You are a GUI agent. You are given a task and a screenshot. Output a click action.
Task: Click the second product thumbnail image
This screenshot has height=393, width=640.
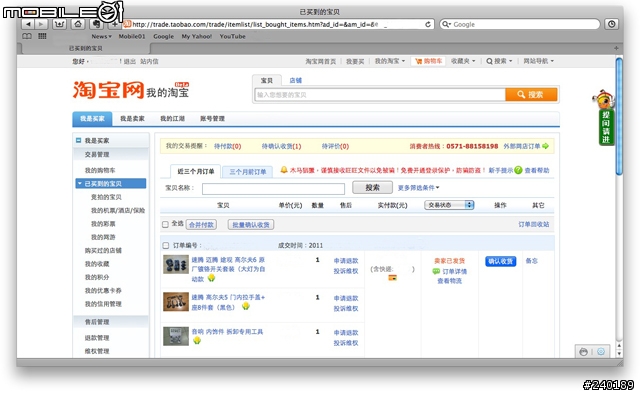click(x=176, y=302)
